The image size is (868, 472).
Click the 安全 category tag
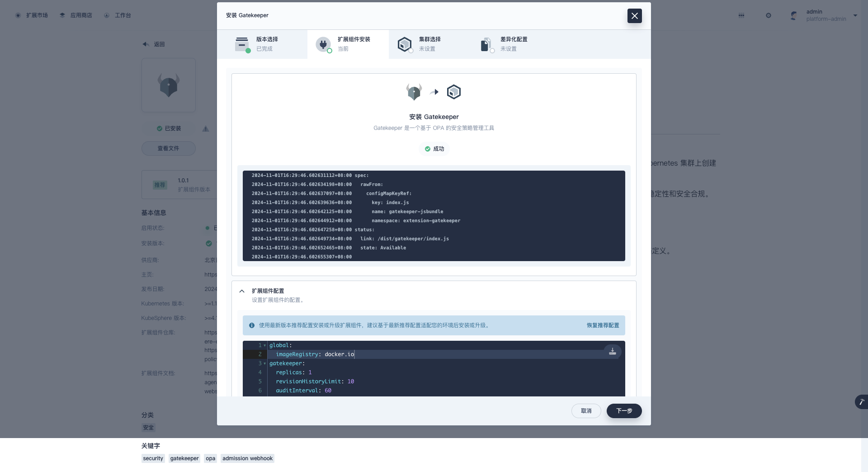coord(148,428)
